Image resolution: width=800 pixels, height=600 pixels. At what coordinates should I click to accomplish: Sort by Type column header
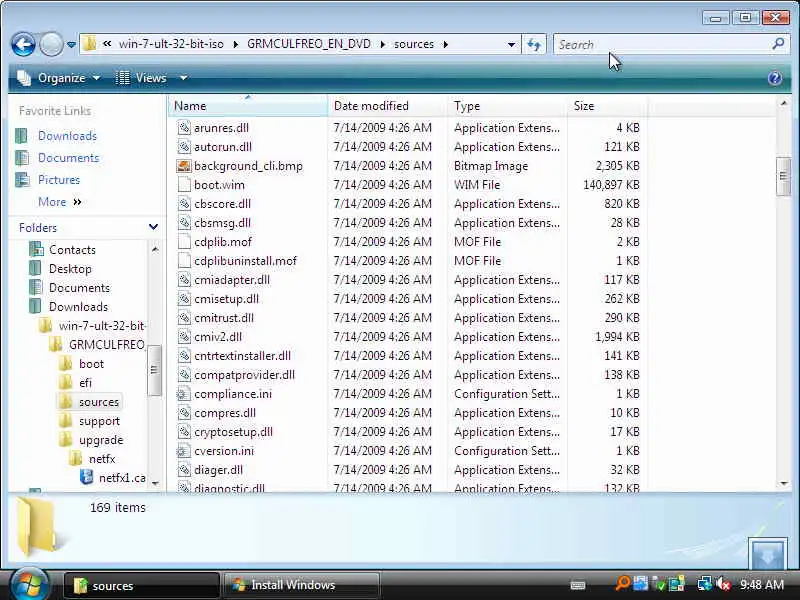(x=507, y=106)
